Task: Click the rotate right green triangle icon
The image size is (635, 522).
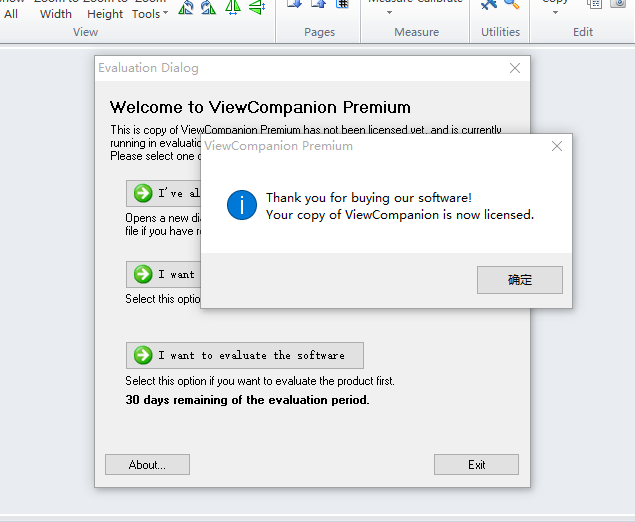Action: point(208,8)
